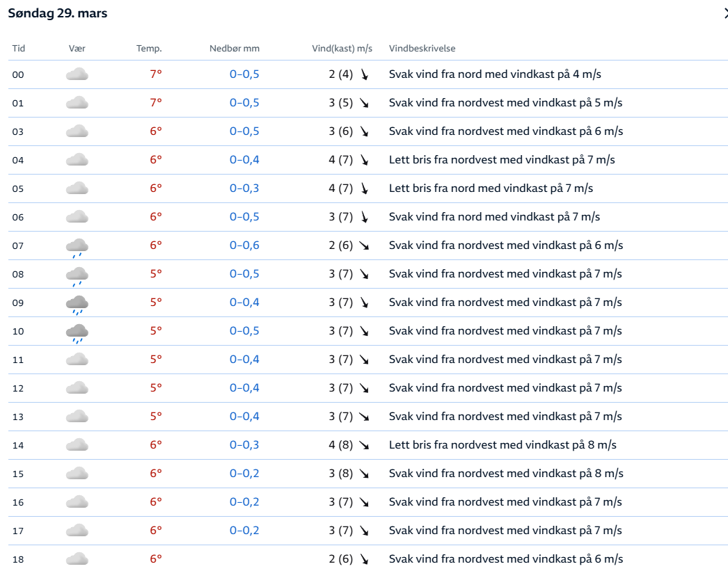This screenshot has height=571, width=728.
Task: Click the wind direction arrow at hour 05
Action: (364, 188)
